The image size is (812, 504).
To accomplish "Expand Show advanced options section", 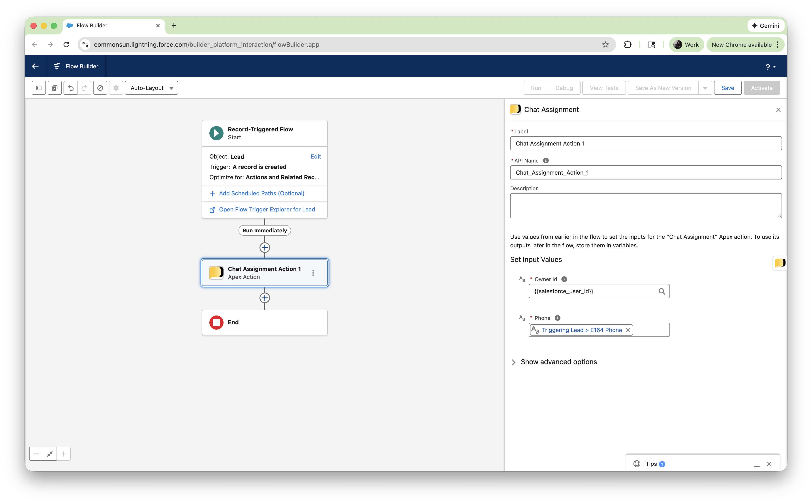I will point(514,362).
